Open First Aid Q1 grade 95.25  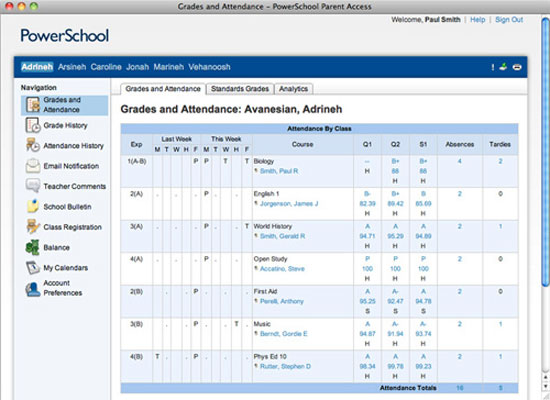(367, 301)
